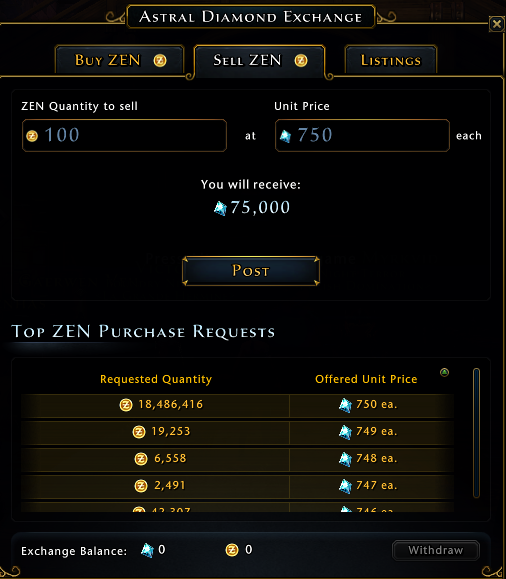The image size is (506, 579).
Task: Open the Listings tab
Action: [x=391, y=60]
